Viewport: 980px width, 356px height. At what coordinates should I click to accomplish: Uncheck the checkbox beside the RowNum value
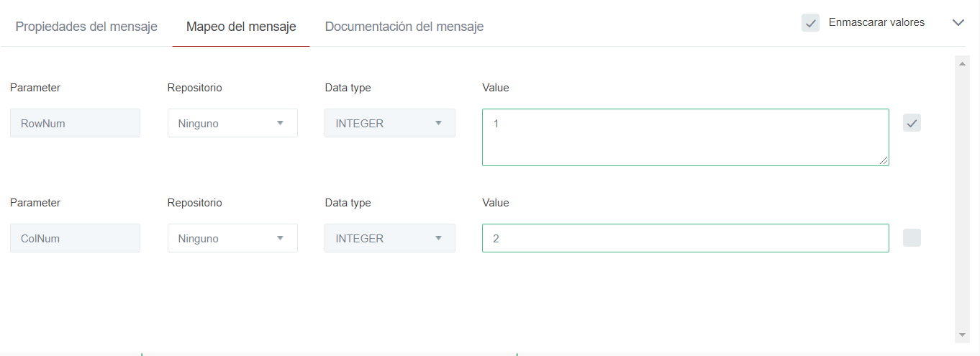[912, 123]
